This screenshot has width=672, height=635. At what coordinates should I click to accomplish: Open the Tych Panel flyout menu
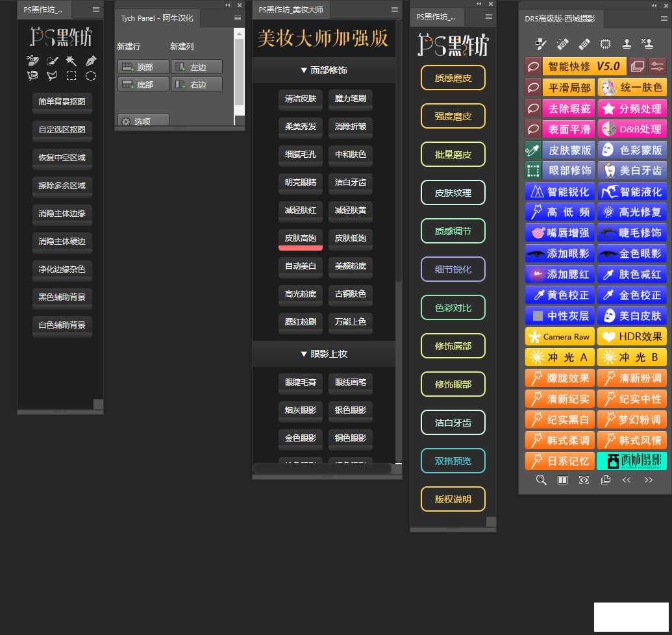[x=238, y=18]
